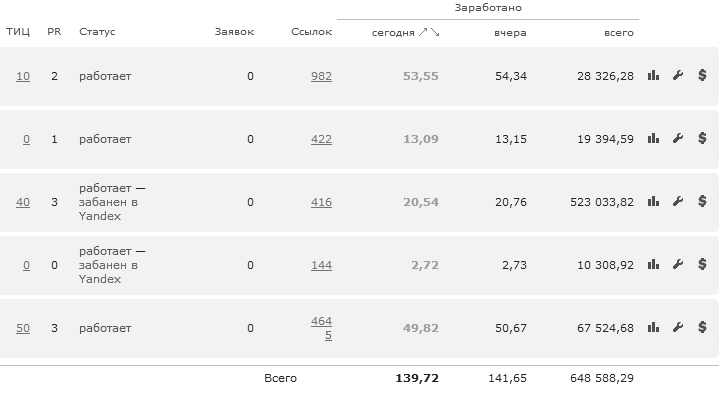The height and width of the screenshot is (406, 723).
Task: Click dollar icon in the 67 524,68 row
Action: click(x=702, y=328)
